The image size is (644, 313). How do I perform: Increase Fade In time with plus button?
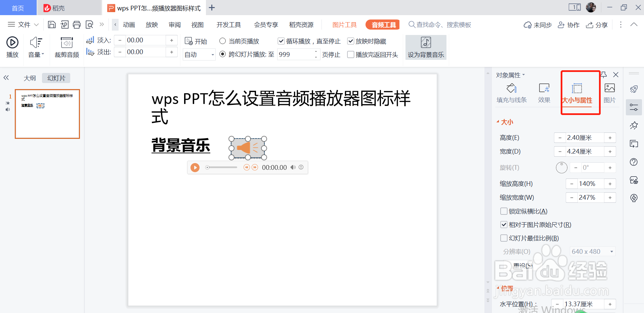click(x=172, y=40)
